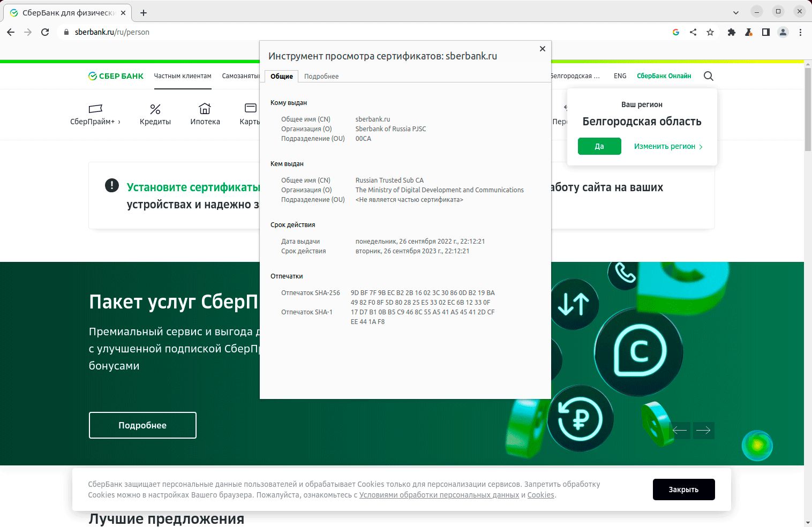Click the СБЕР БАНК logo
812x527 pixels.
pos(116,76)
